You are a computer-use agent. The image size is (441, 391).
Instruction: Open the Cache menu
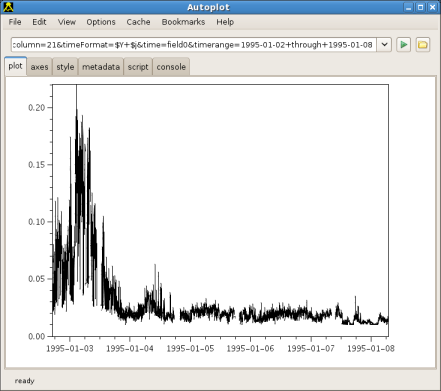(138, 22)
